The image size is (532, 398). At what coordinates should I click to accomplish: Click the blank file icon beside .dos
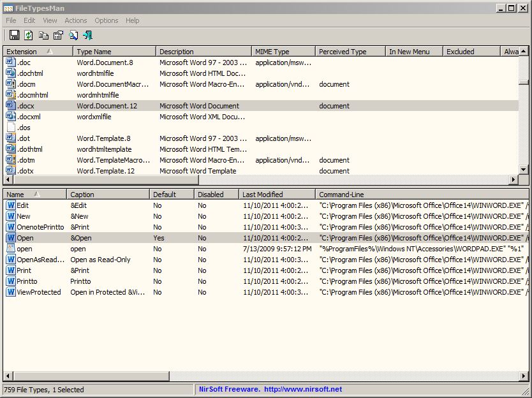point(10,127)
